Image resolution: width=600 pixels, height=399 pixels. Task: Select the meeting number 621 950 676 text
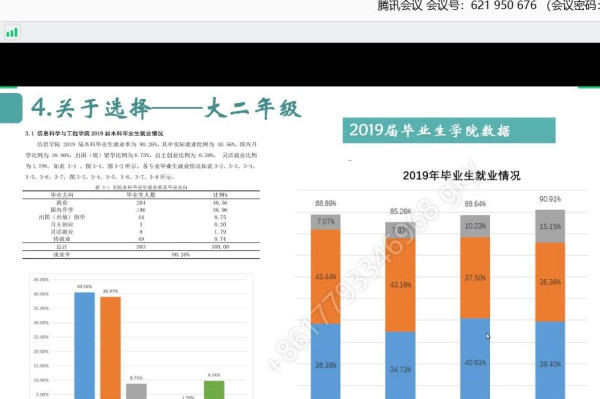(504, 5)
